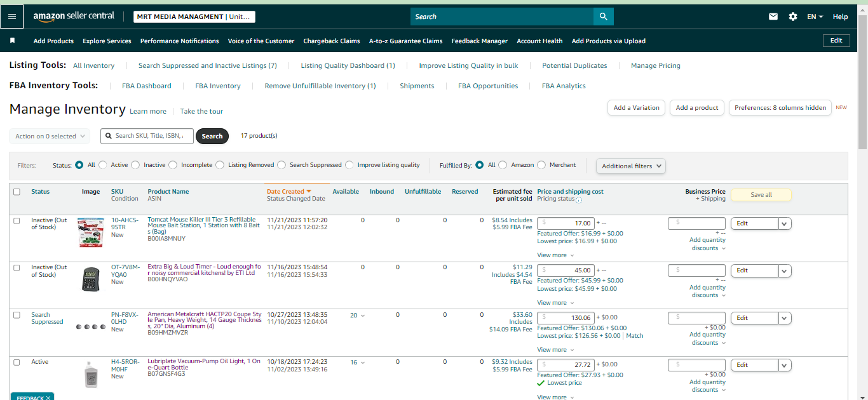Open Search Suppressed and Inactive Listings (7)
This screenshot has width=868, height=400.
208,65
